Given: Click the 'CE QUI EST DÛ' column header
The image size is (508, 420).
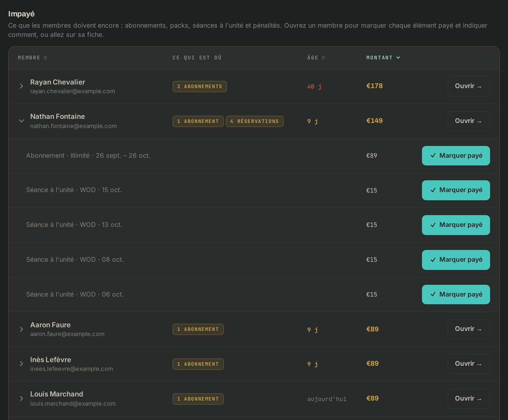Looking at the screenshot, I should [x=197, y=57].
